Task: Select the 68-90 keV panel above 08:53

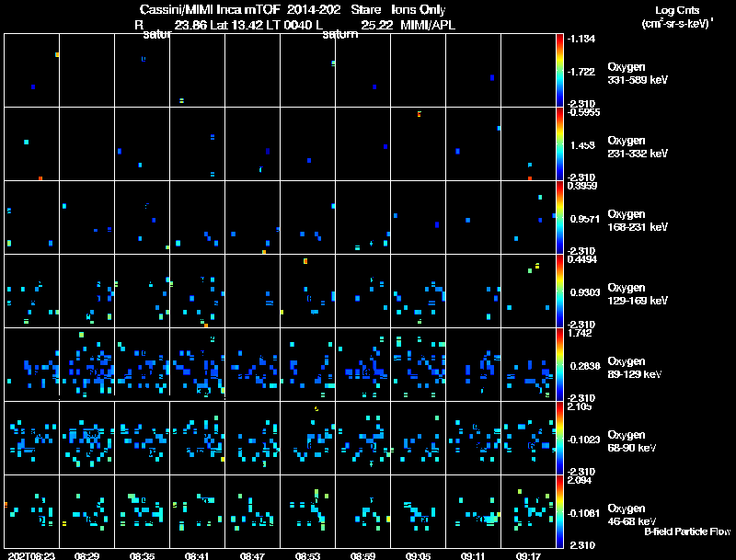Action: [307, 438]
